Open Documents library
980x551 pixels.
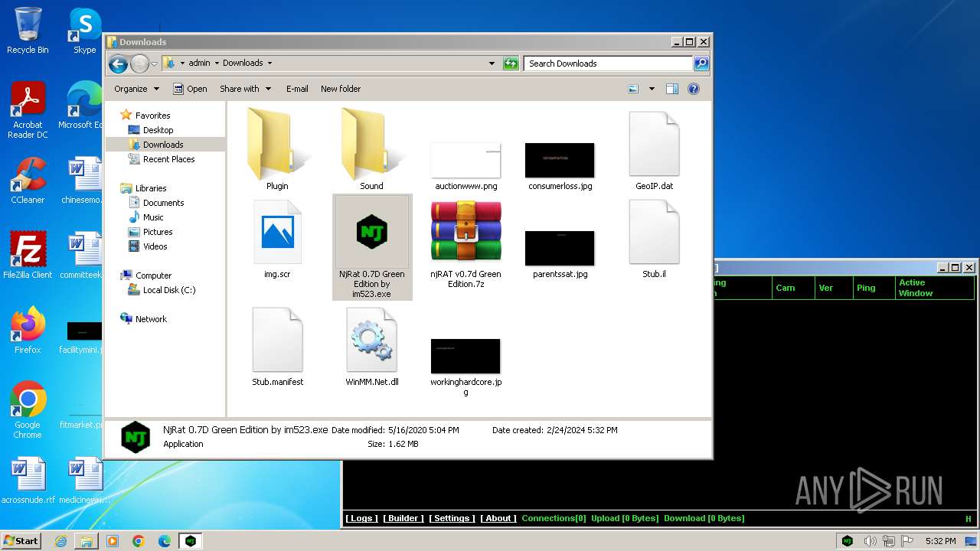point(163,203)
